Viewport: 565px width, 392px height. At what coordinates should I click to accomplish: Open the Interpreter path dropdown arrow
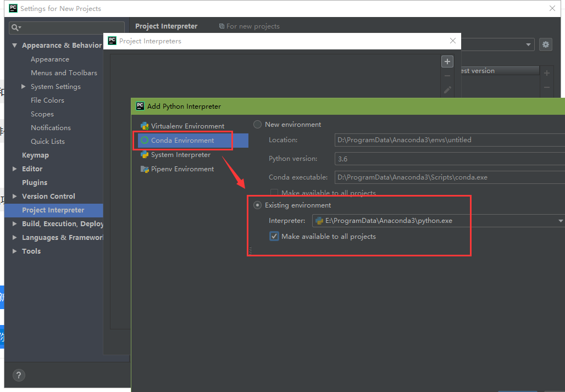coord(560,221)
